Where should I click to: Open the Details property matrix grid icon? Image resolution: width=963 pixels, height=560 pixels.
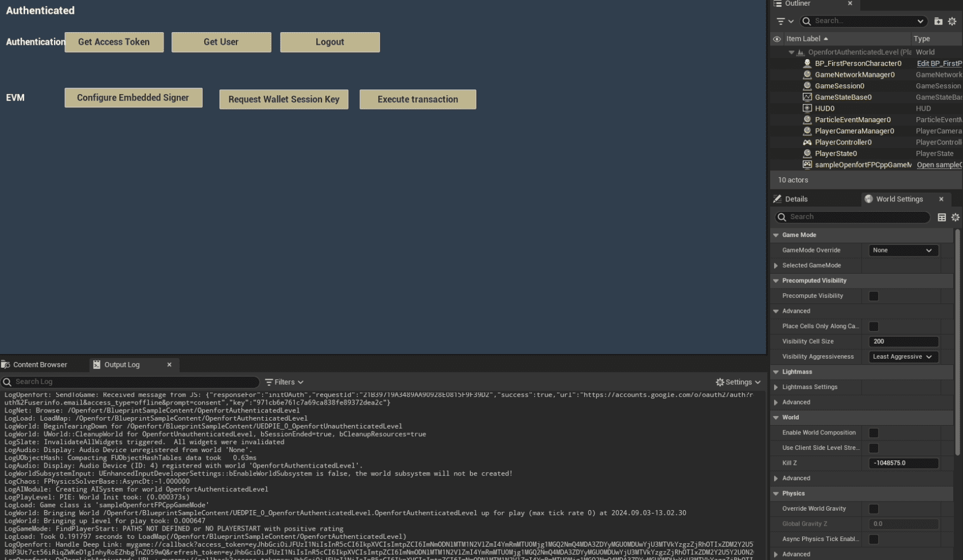point(942,217)
